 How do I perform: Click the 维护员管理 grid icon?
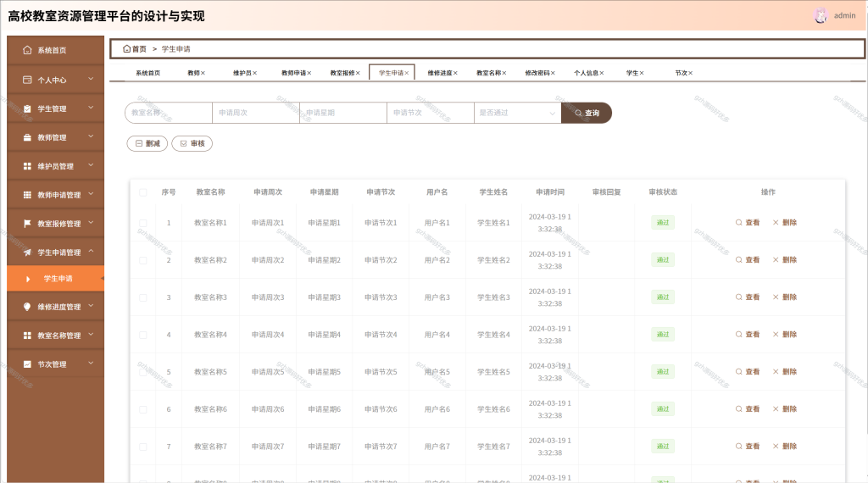point(27,166)
